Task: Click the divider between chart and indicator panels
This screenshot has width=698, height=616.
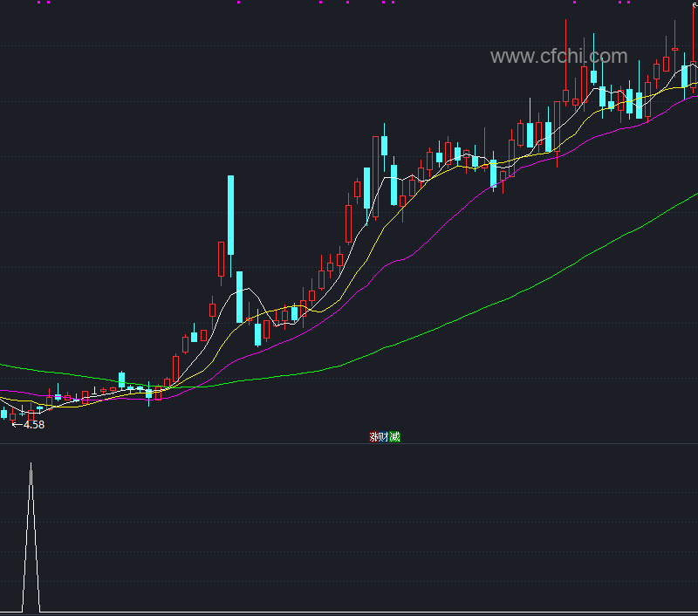Action: (x=349, y=444)
